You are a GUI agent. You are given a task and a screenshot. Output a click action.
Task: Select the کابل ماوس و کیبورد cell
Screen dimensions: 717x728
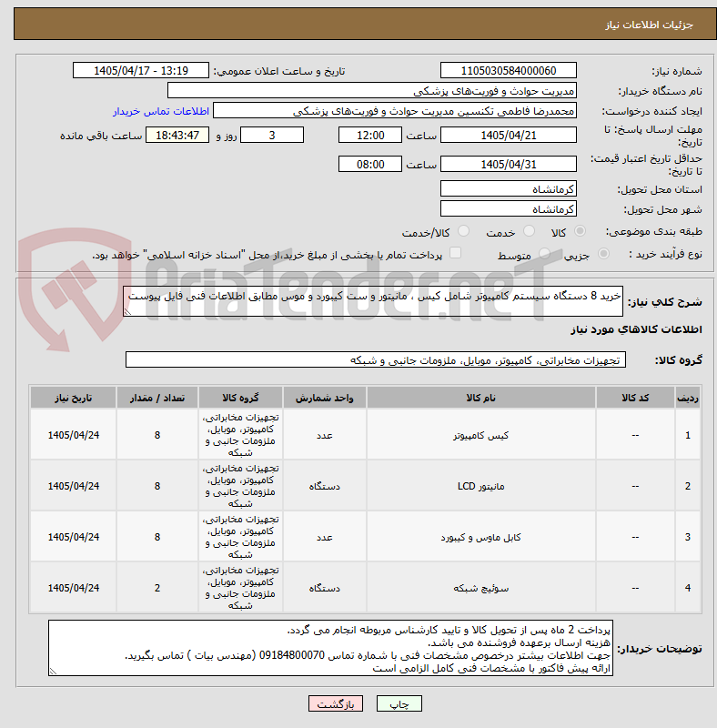click(x=480, y=537)
